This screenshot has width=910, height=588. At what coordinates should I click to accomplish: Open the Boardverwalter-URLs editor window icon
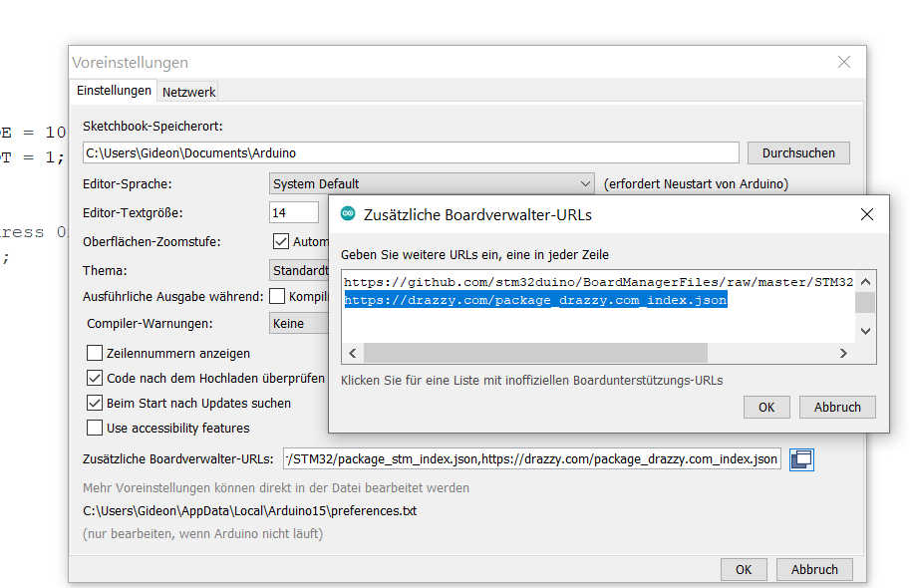[801, 459]
